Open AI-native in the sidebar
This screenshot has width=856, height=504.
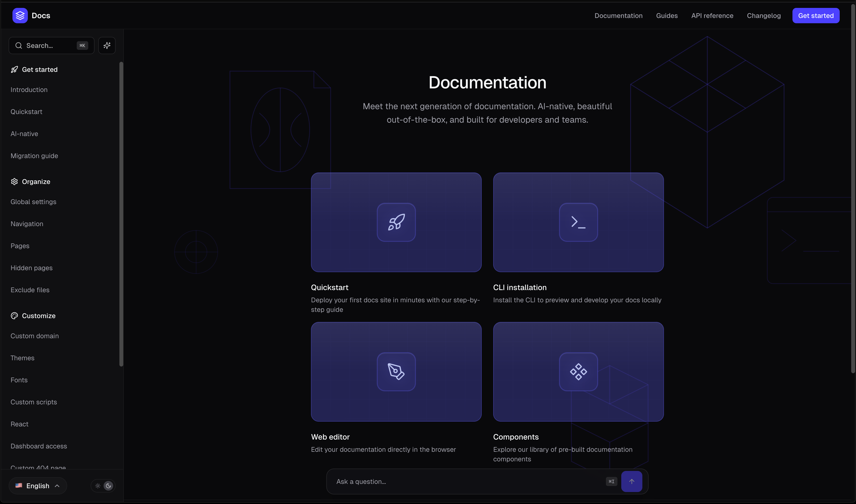(x=24, y=134)
